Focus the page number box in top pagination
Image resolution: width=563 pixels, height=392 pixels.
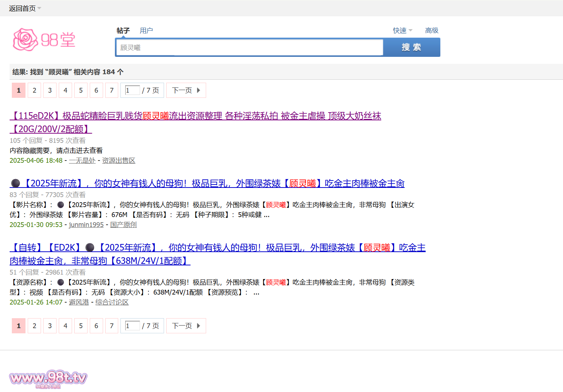tap(132, 90)
